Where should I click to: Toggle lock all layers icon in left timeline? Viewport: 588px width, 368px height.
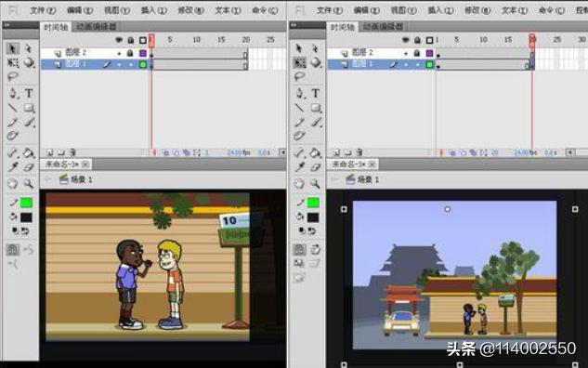click(130, 40)
